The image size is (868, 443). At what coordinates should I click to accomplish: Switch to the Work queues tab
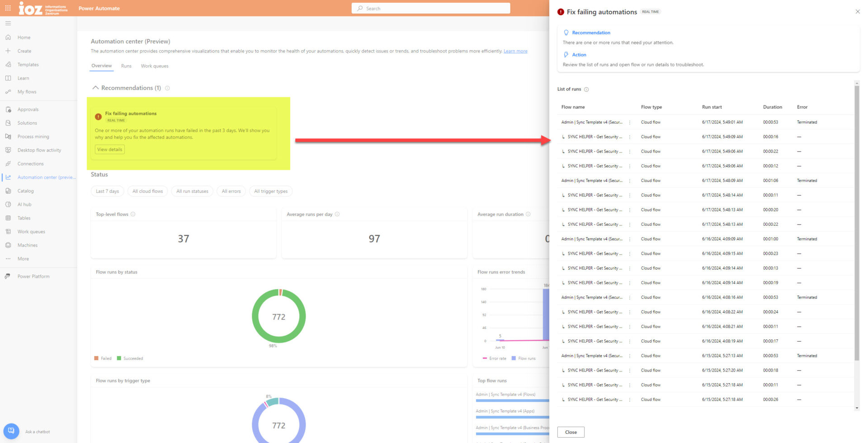point(155,66)
